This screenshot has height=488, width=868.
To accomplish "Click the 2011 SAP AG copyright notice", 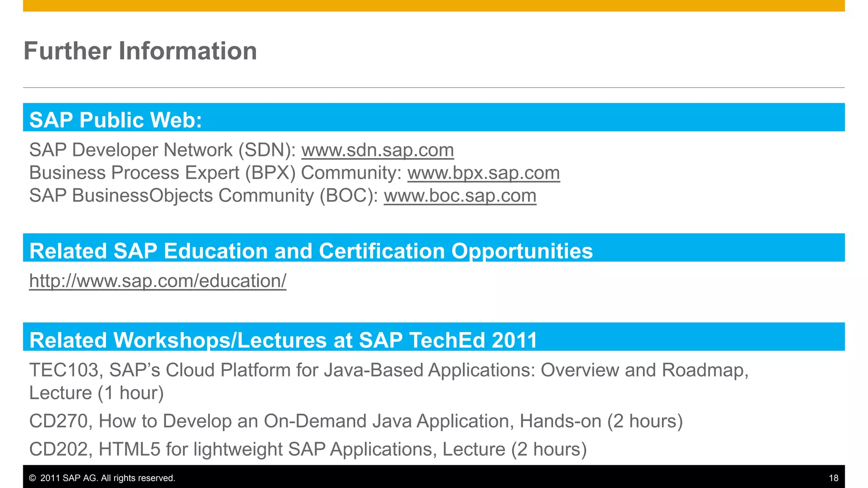I will click(107, 478).
